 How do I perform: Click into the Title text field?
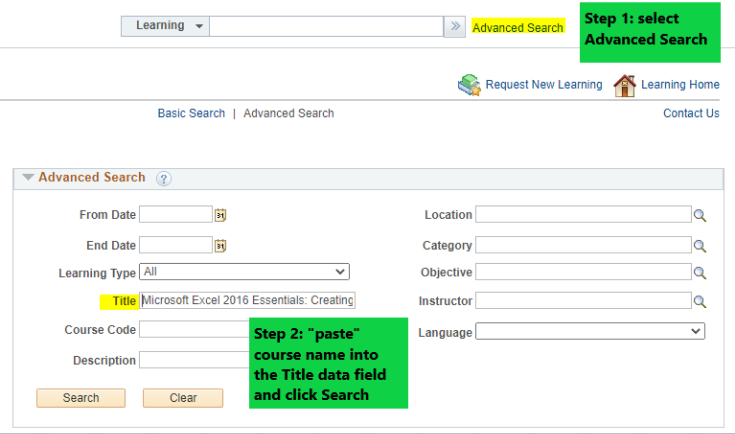pyautogui.click(x=247, y=300)
